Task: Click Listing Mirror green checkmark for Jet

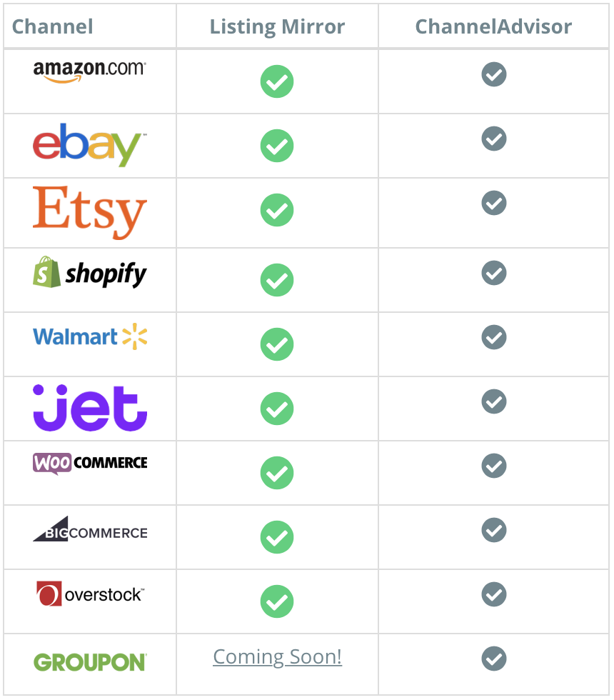Action: (x=277, y=409)
